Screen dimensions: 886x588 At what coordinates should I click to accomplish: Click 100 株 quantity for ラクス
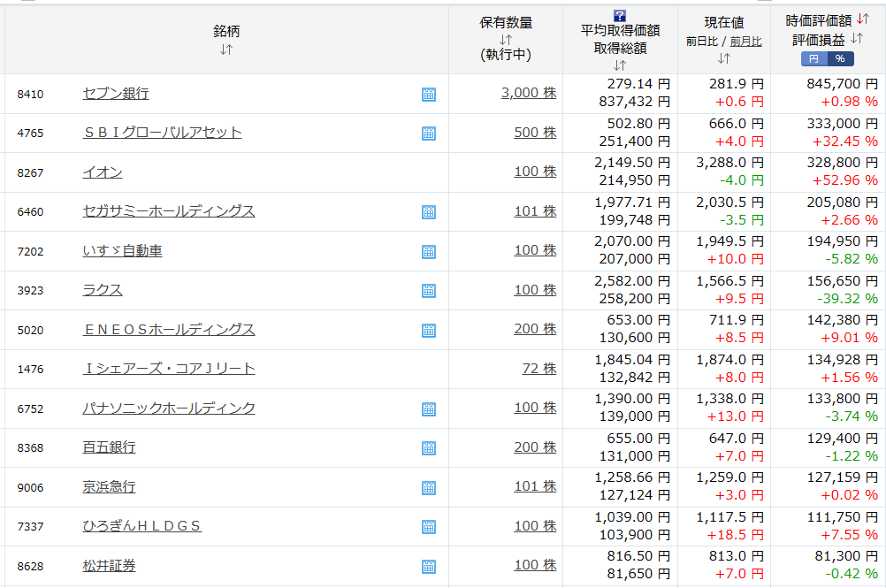535,289
